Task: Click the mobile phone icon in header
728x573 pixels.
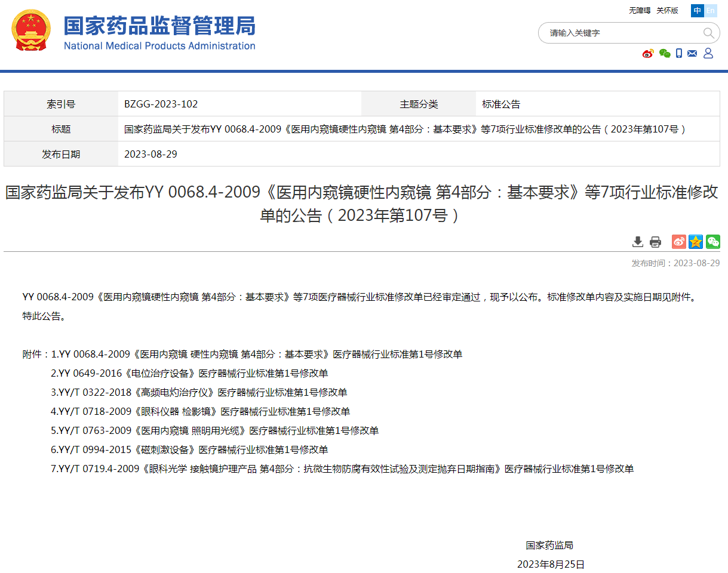Action: pyautogui.click(x=679, y=54)
